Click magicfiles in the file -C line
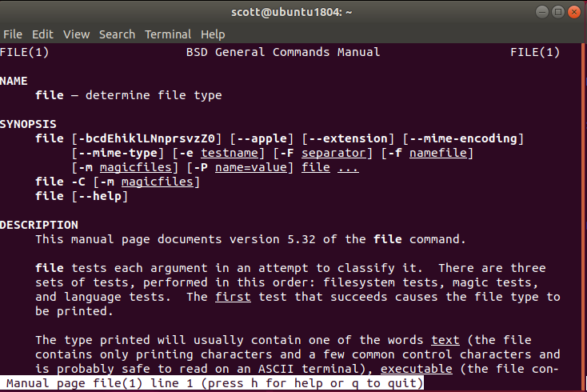 (158, 182)
